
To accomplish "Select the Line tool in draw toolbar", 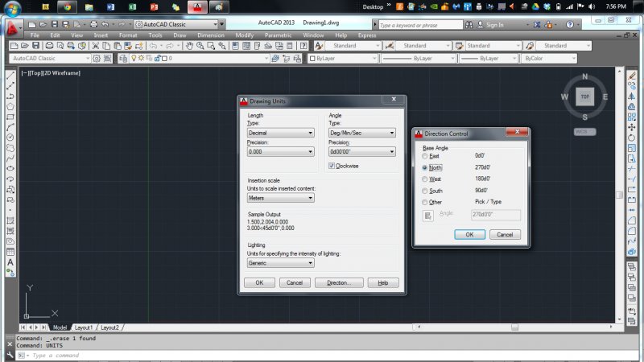I will pyautogui.click(x=10, y=75).
